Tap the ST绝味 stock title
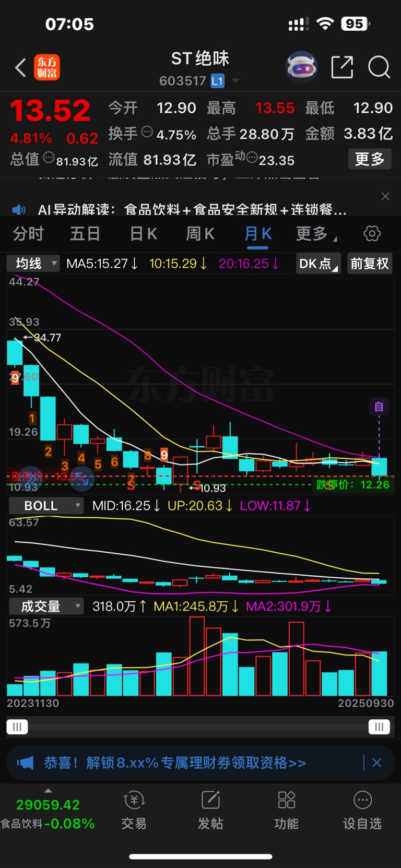Viewport: 401px width, 868px height. [x=200, y=58]
